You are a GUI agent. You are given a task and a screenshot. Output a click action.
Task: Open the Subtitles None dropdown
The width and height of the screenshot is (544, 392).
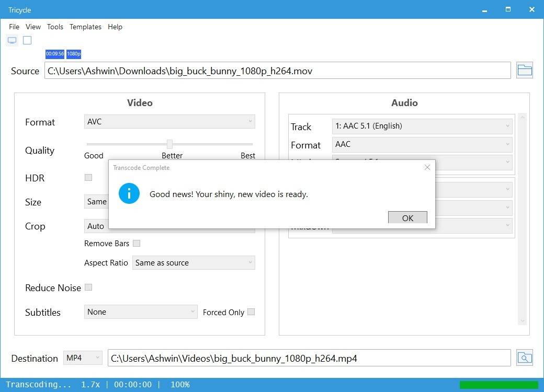(x=141, y=312)
